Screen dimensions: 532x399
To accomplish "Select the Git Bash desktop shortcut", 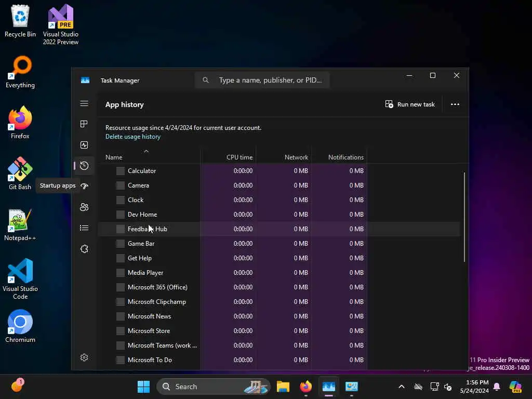I will 20,174.
